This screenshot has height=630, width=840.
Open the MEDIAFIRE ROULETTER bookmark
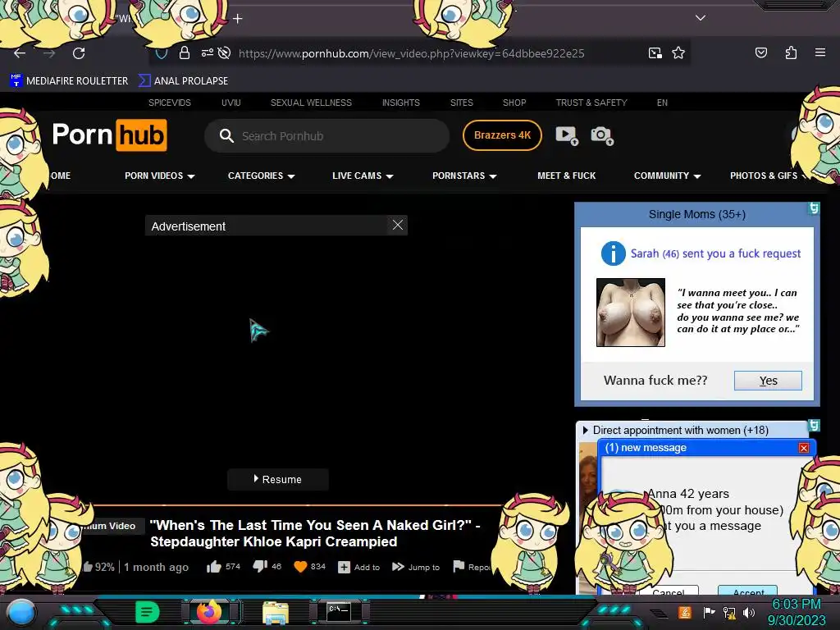coord(69,81)
